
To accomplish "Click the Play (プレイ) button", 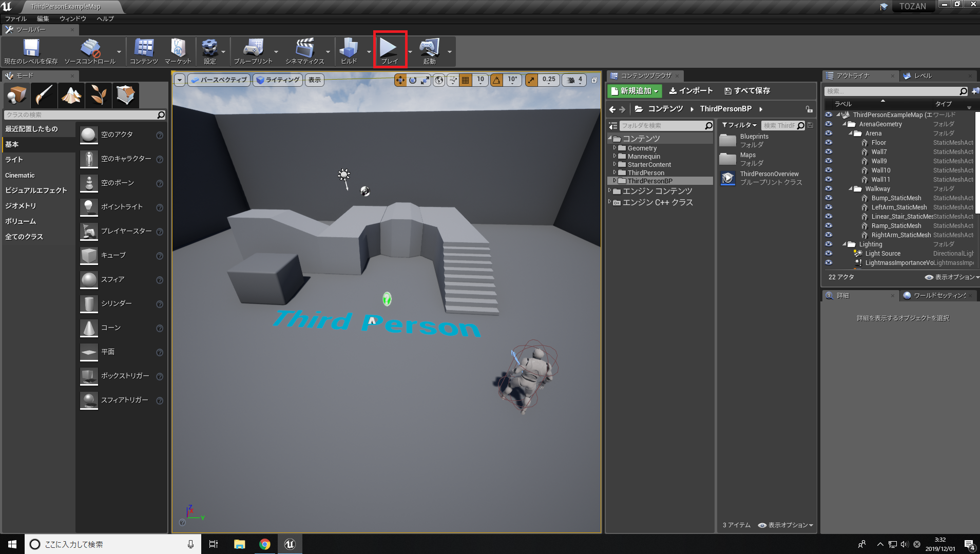I will coord(389,50).
